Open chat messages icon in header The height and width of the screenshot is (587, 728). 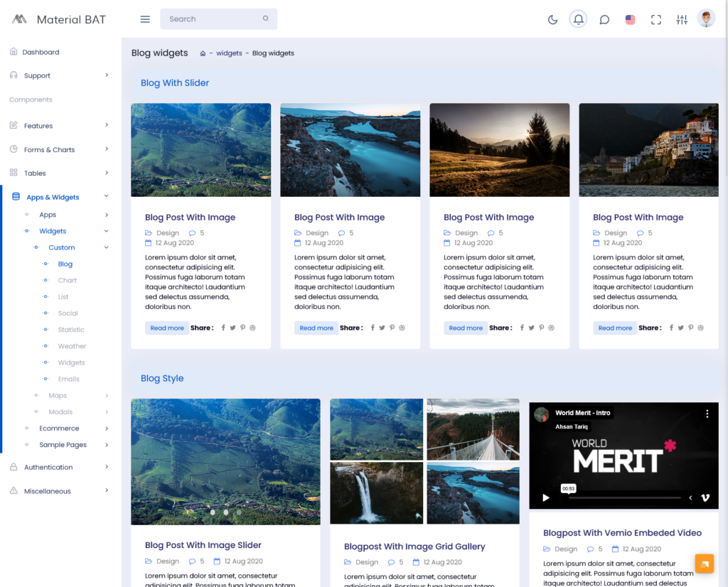point(604,19)
